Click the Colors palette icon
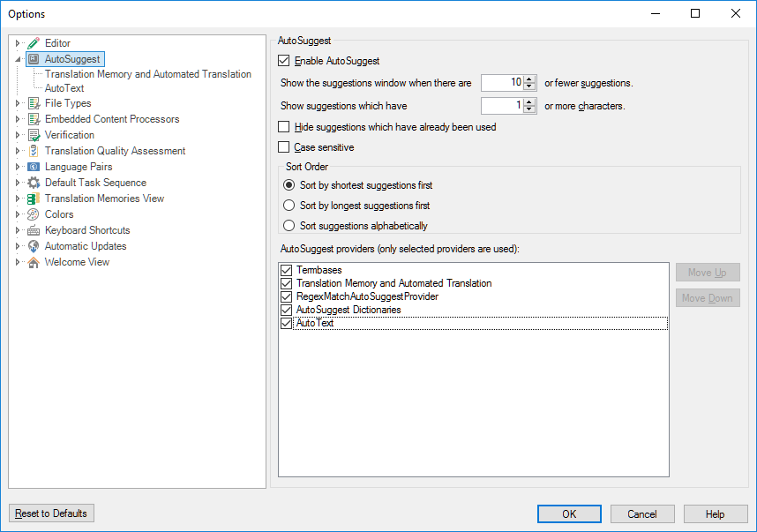Viewport: 757px width, 532px height. [34, 214]
